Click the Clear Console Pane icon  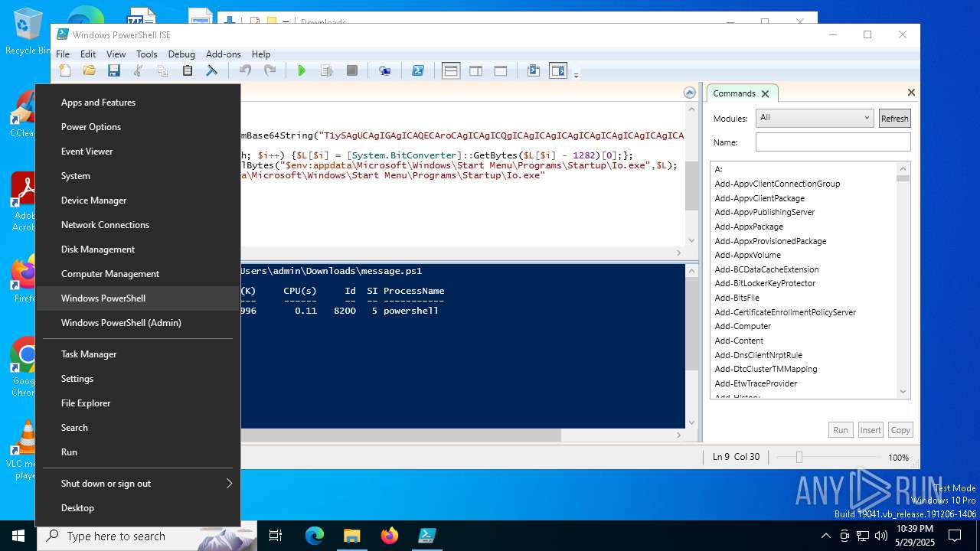(212, 71)
